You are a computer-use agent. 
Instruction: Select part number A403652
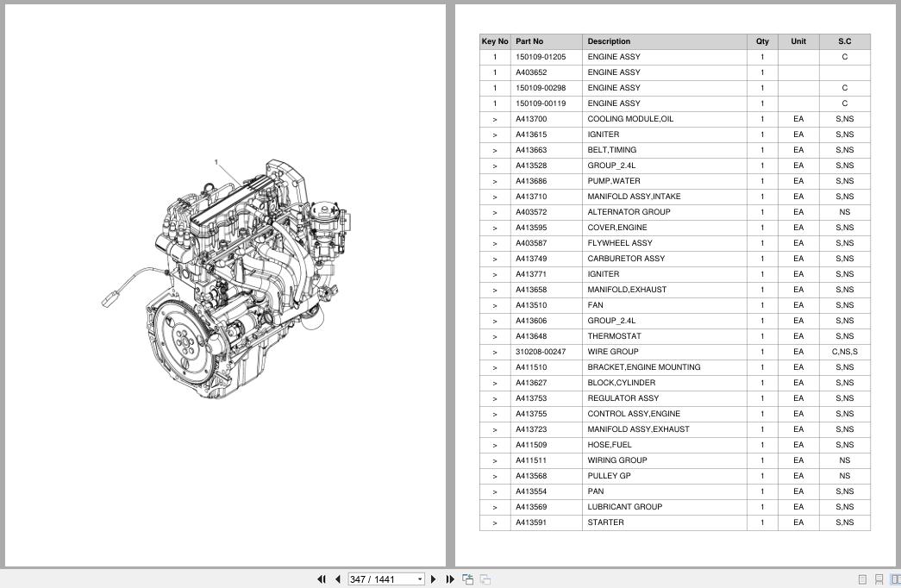(x=531, y=72)
